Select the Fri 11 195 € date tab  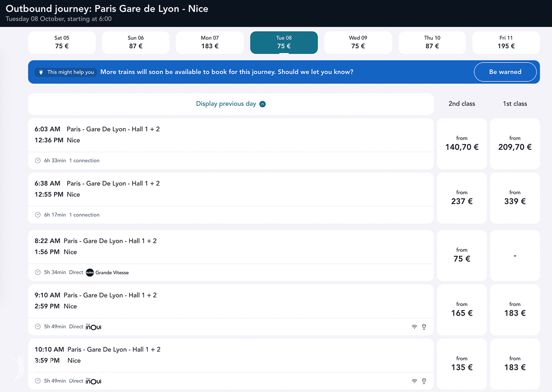tap(506, 42)
